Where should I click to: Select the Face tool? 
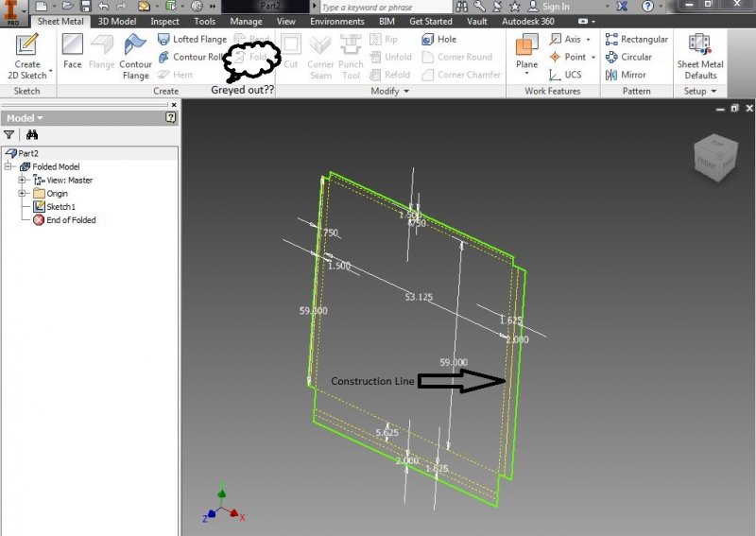[73, 51]
